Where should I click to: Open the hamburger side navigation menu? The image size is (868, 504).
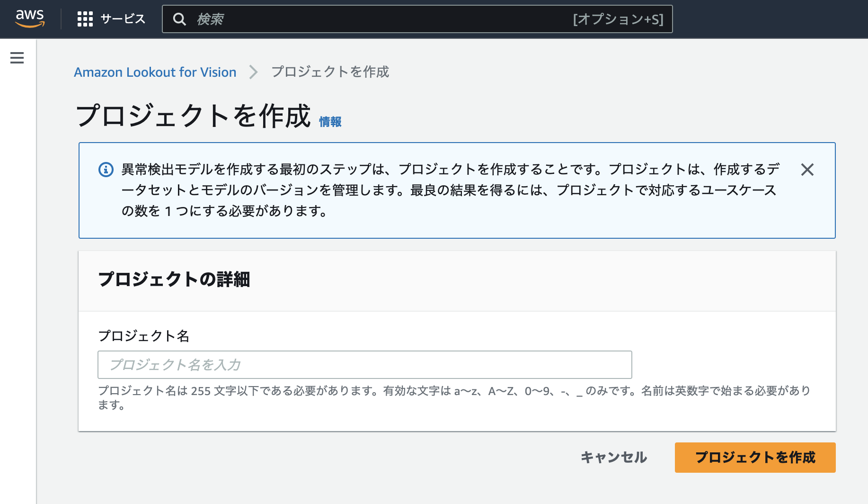[17, 58]
